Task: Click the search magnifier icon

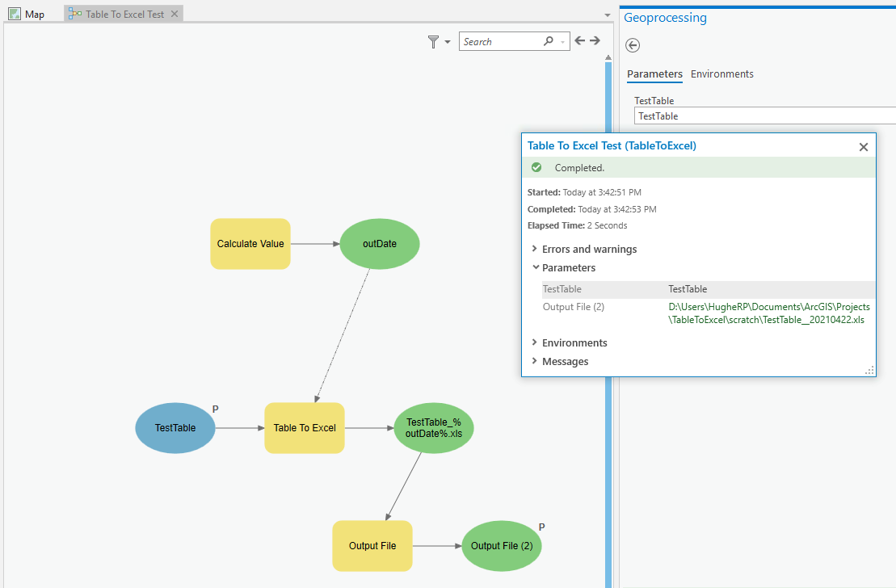Action: (549, 41)
